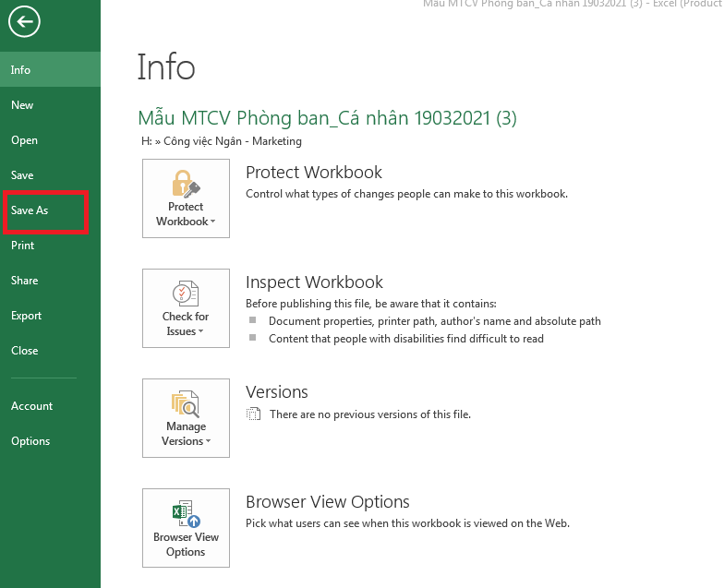Click the Browser View Options heading
This screenshot has height=588, width=724.
pyautogui.click(x=327, y=502)
